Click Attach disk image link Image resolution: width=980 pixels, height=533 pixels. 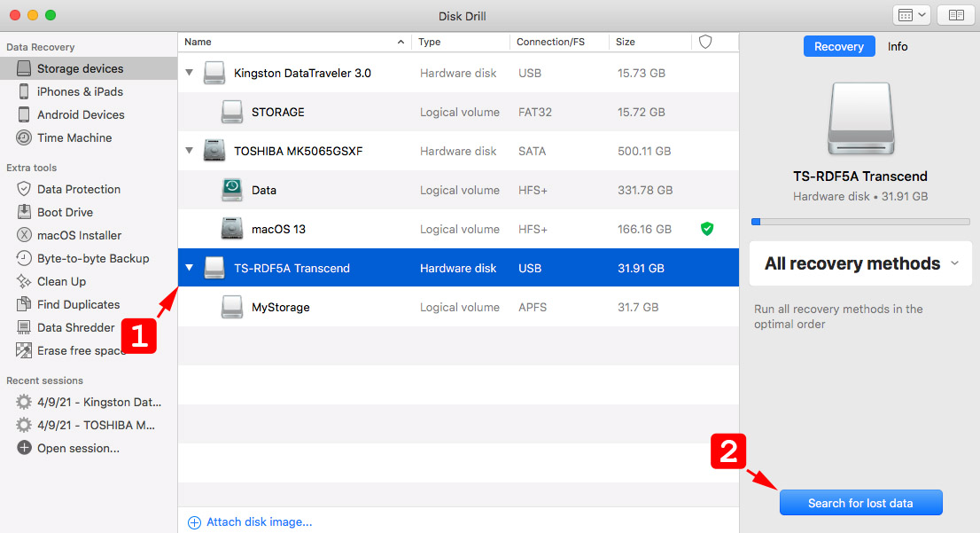click(x=259, y=522)
